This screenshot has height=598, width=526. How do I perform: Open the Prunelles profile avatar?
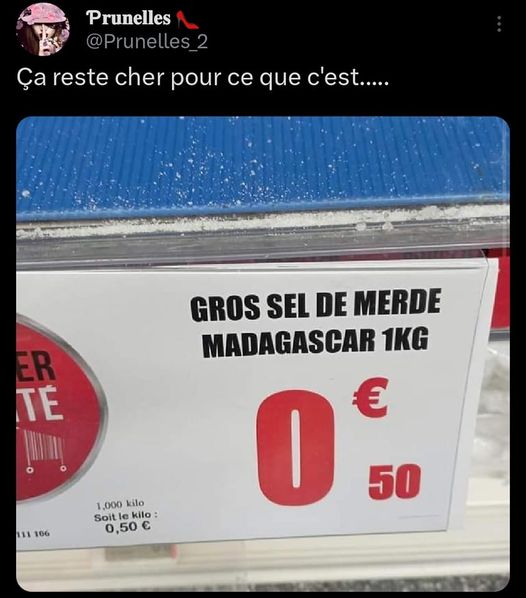coord(43,29)
